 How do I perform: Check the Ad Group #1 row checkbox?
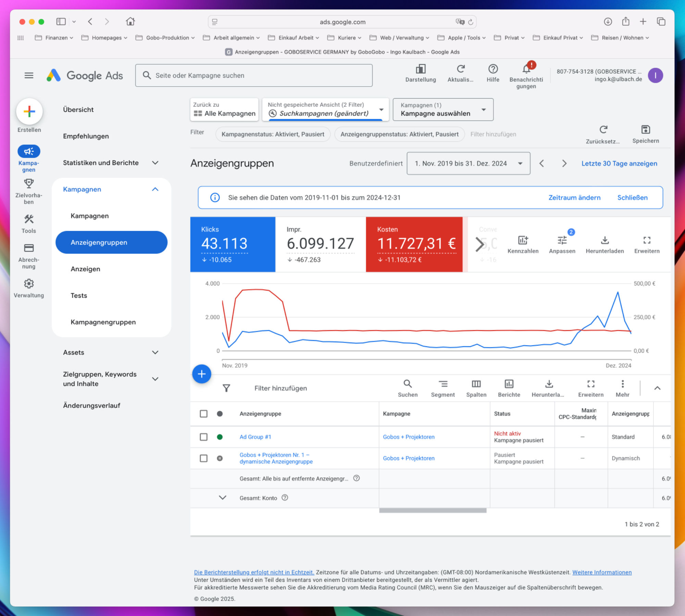click(203, 437)
